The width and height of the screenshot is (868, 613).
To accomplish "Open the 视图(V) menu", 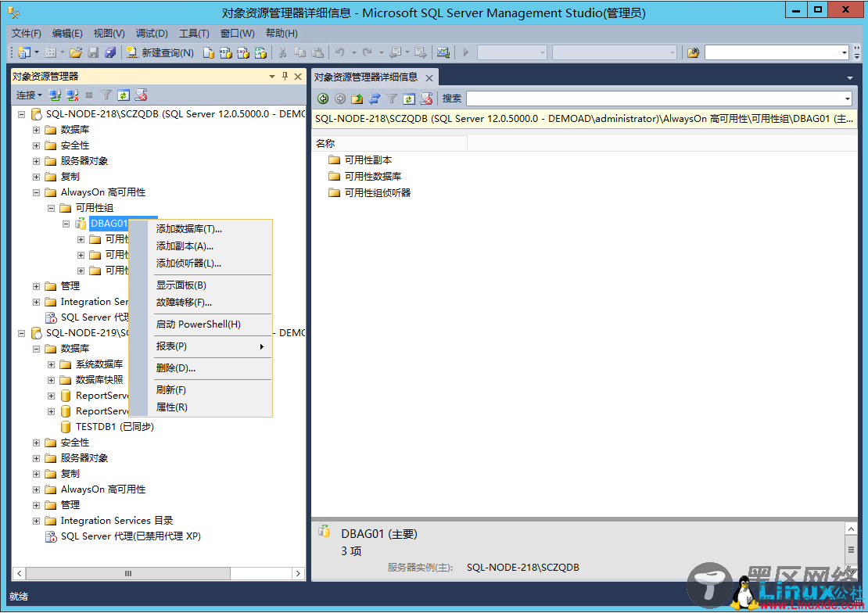I will pos(109,33).
